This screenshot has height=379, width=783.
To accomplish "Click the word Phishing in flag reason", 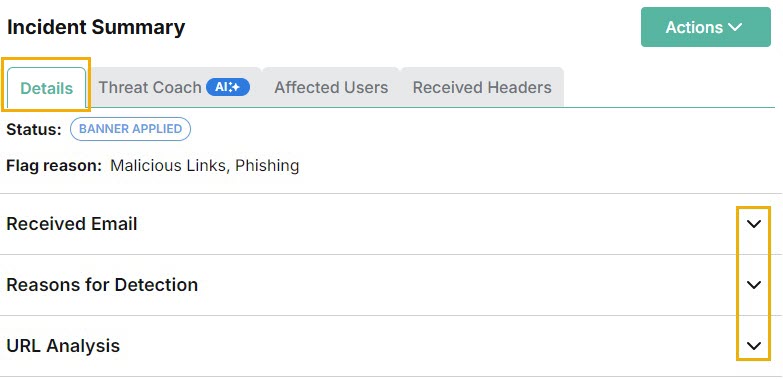I will (267, 165).
